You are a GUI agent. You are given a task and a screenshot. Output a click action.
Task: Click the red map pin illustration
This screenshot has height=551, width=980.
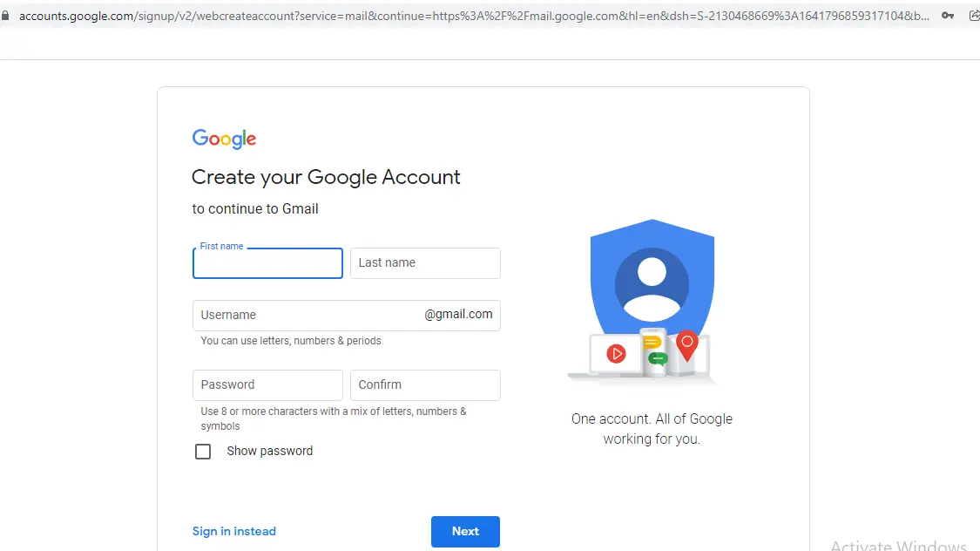[x=687, y=344]
